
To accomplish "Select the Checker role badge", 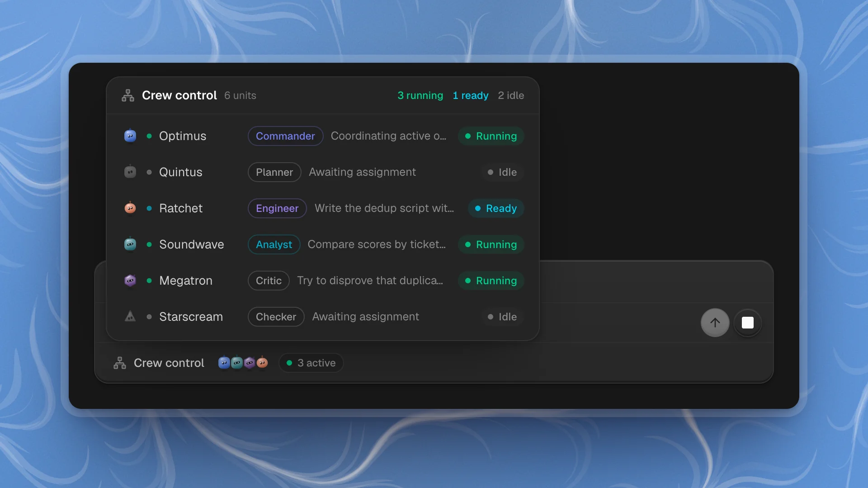I will [276, 317].
